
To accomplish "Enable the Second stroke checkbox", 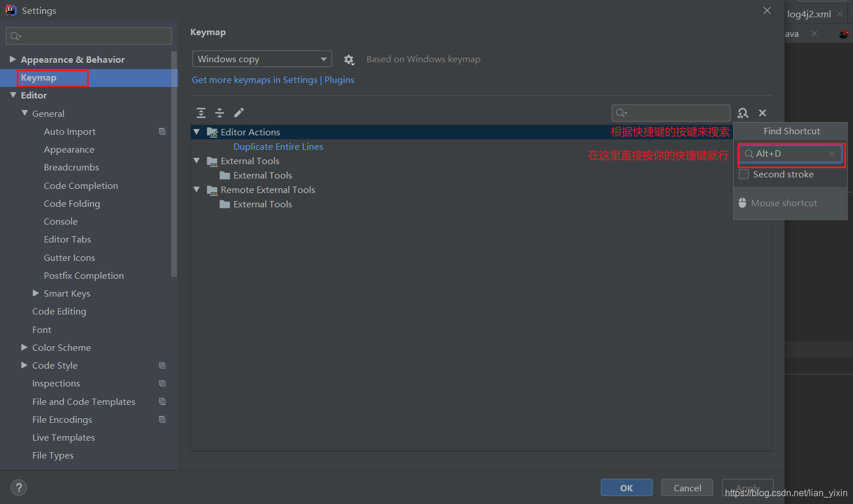I will coord(744,174).
